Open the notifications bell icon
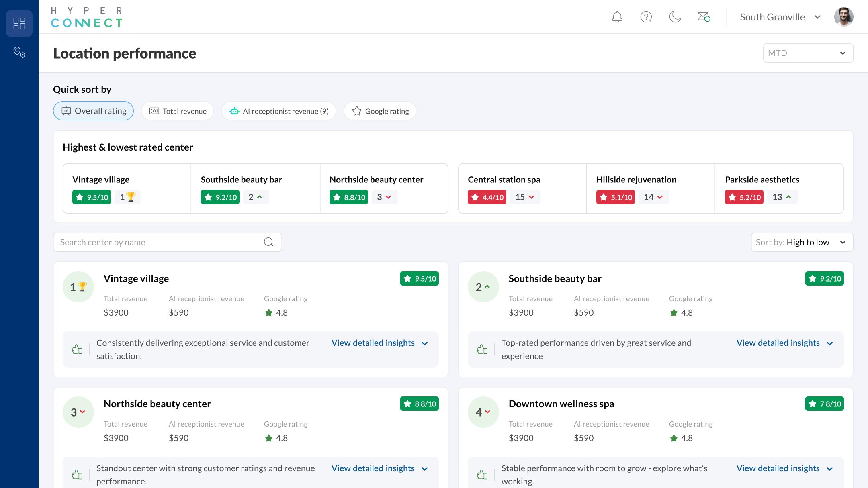Viewport: 868px width, 488px height. (617, 17)
